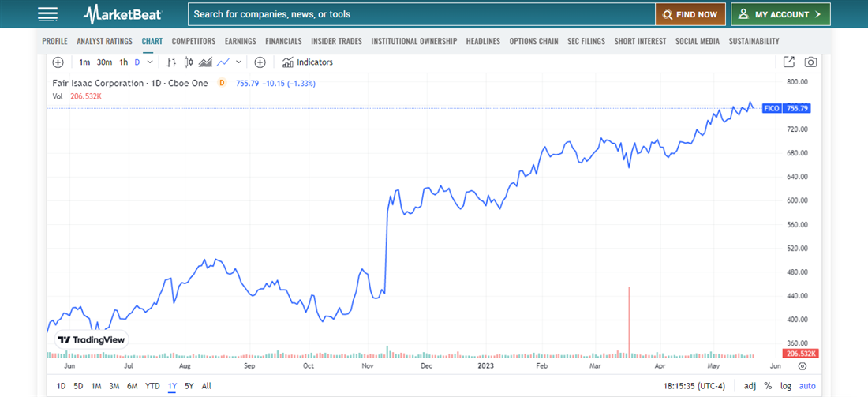The width and height of the screenshot is (868, 397).
Task: Click the company search input field
Action: pyautogui.click(x=421, y=14)
